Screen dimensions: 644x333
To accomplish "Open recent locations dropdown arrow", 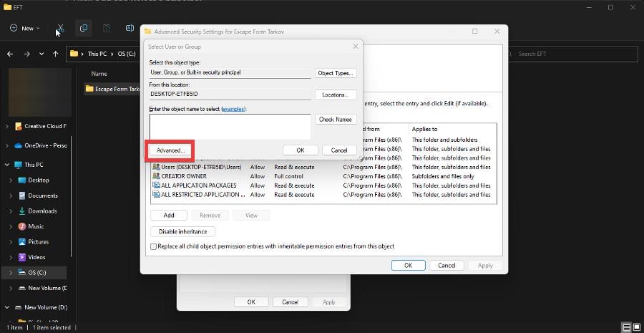I will pyautogui.click(x=42, y=54).
